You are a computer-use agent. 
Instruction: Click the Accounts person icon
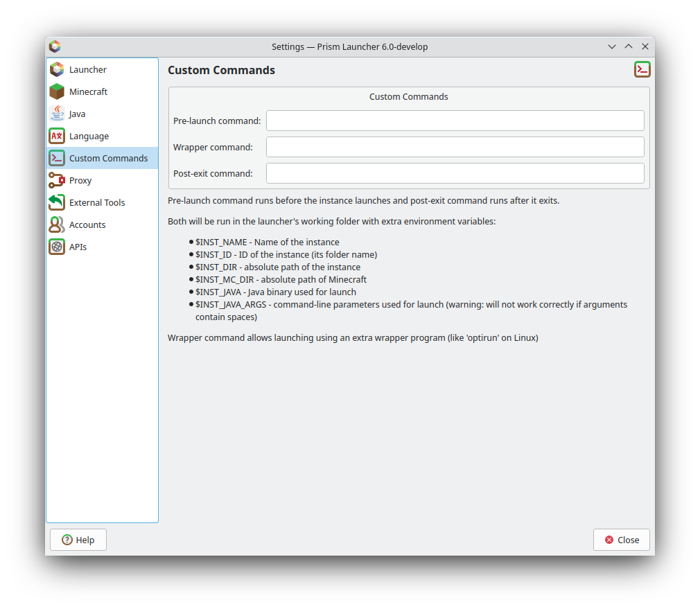pyautogui.click(x=56, y=224)
